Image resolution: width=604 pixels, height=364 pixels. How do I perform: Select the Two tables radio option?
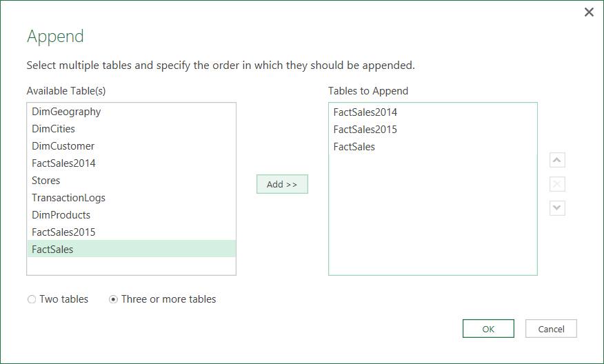pos(32,300)
